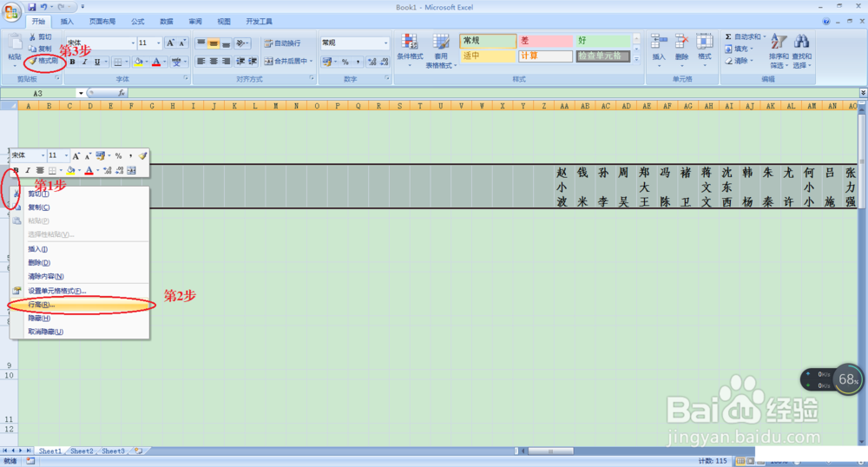Click the ribbon comma style button

(x=358, y=62)
